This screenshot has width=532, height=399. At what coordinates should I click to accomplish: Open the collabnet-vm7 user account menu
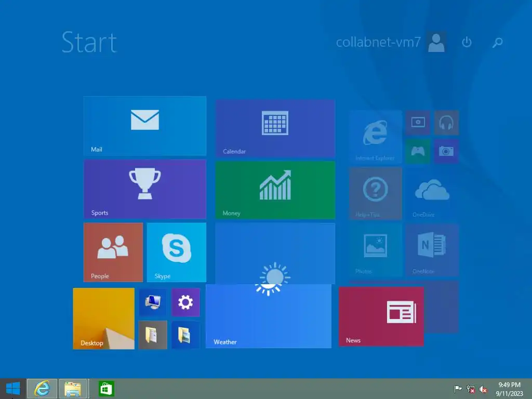tap(391, 42)
